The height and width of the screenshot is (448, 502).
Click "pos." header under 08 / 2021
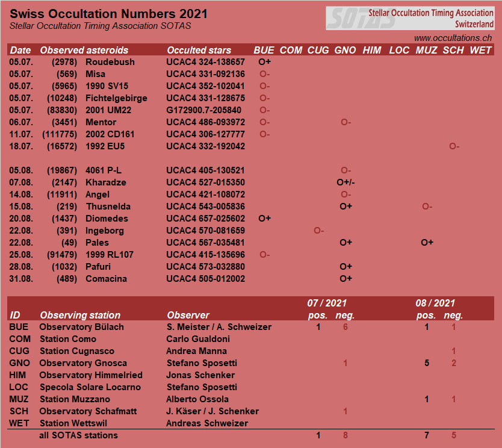click(426, 316)
